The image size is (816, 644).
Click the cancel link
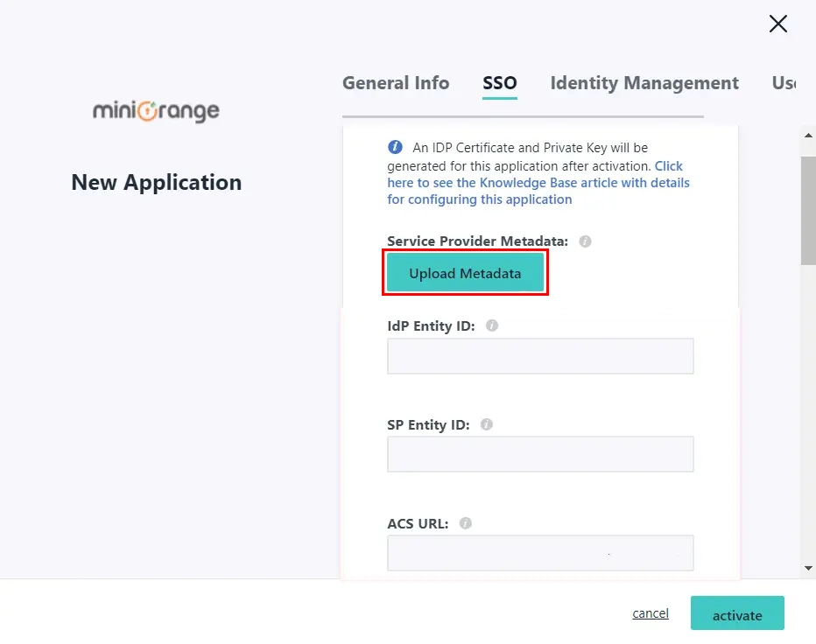click(651, 613)
